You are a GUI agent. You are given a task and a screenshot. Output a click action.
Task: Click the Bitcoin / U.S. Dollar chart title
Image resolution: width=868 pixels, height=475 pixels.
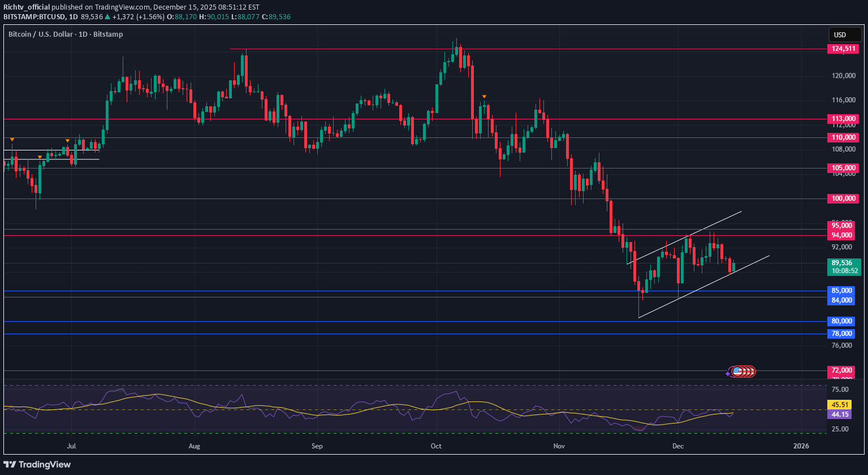point(65,34)
